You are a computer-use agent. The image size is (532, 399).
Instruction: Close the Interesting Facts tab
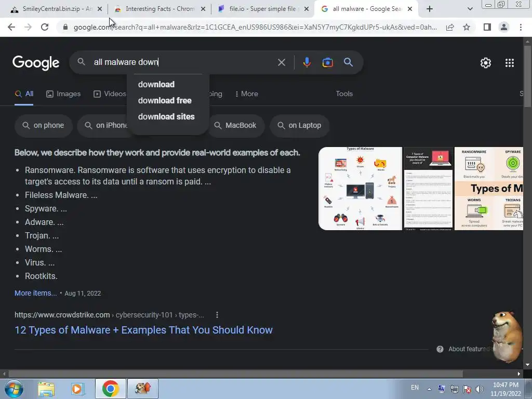point(203,9)
